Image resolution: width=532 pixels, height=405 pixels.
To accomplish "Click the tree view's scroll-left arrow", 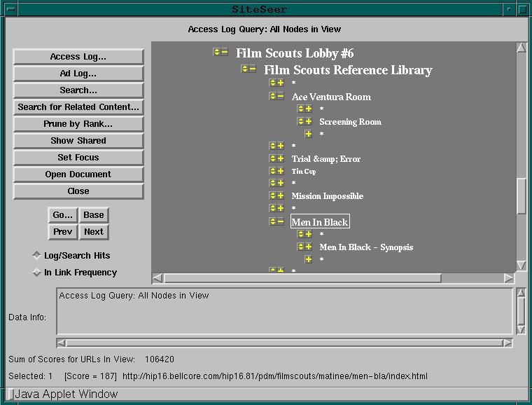I will coord(157,278).
